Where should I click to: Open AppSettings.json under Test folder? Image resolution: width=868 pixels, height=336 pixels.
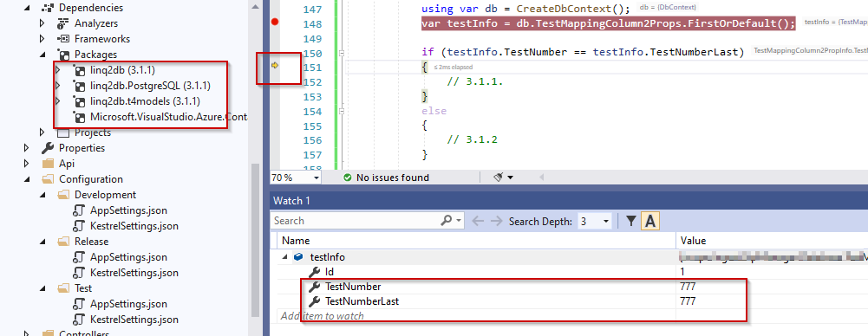pyautogui.click(x=128, y=304)
